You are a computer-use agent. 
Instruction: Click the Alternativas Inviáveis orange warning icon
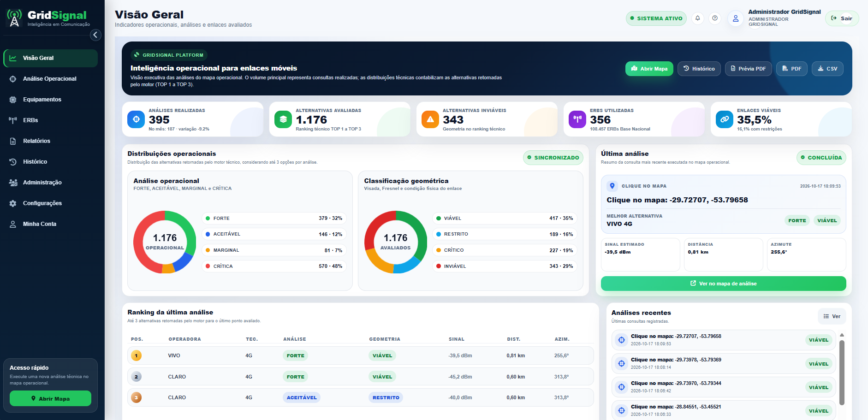coord(430,119)
